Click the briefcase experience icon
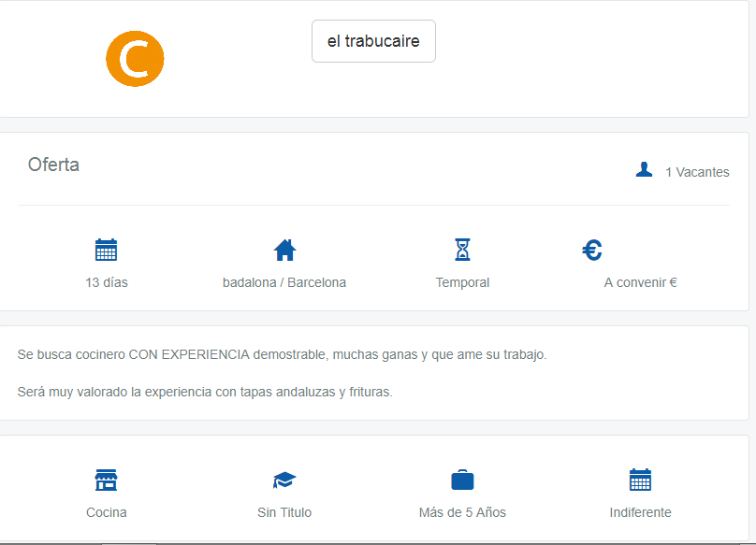This screenshot has width=756, height=545. coord(462,480)
